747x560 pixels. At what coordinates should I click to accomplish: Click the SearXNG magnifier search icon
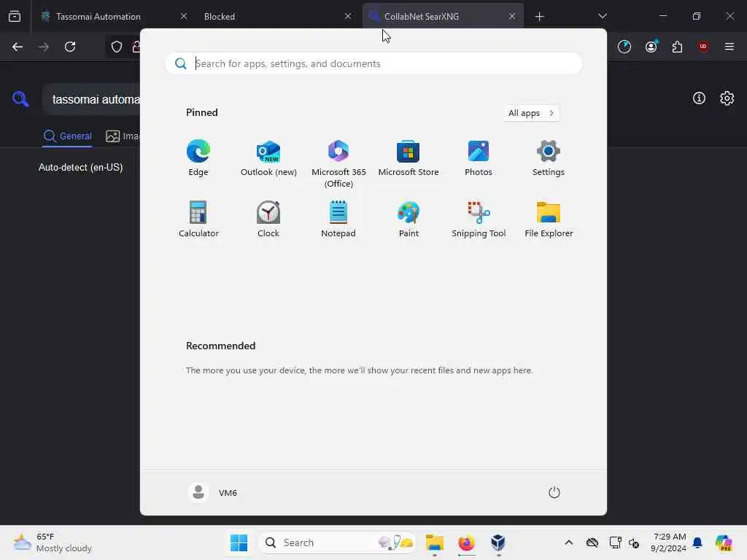click(20, 99)
